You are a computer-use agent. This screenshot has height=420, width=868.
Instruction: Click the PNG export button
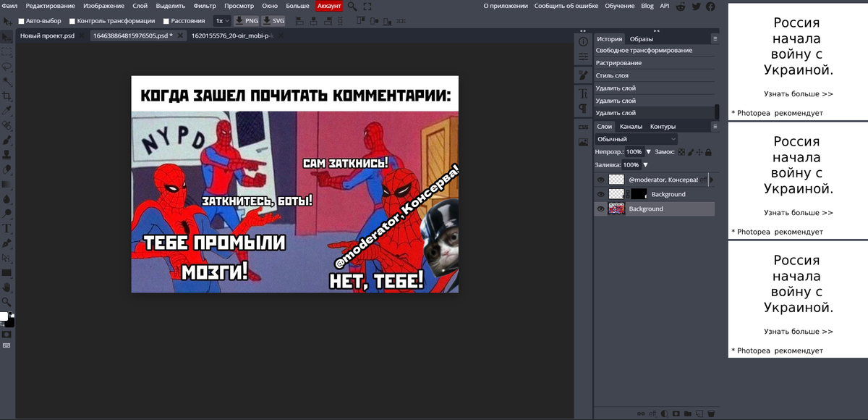click(247, 21)
